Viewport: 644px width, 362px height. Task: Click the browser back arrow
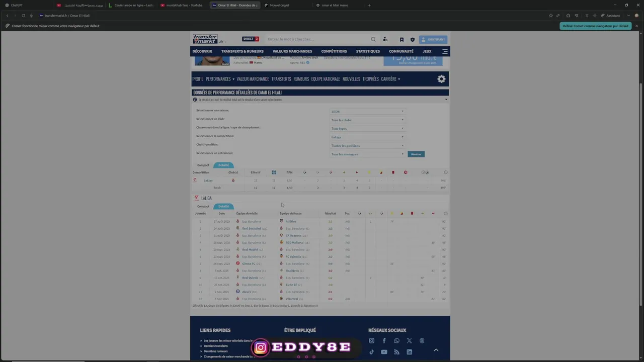[7, 16]
